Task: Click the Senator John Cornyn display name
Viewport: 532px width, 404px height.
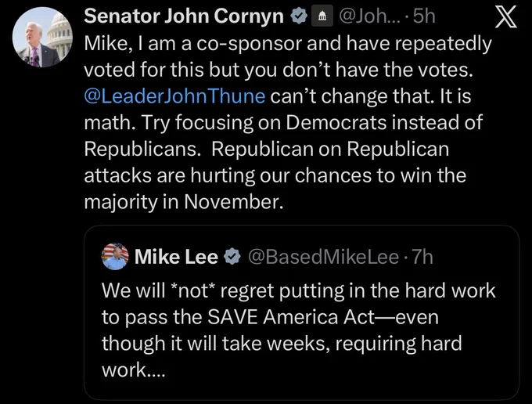Action: tap(184, 16)
